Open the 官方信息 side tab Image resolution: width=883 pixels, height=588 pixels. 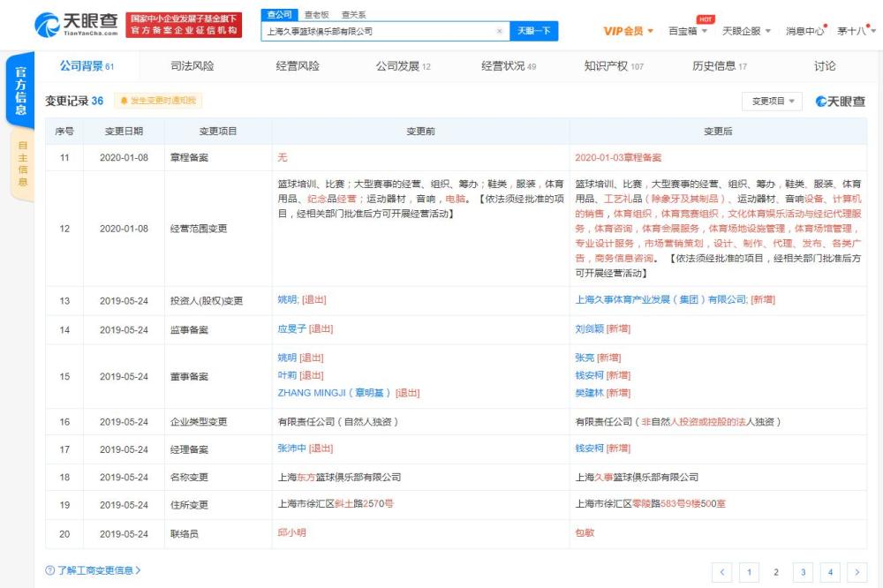tap(20, 91)
